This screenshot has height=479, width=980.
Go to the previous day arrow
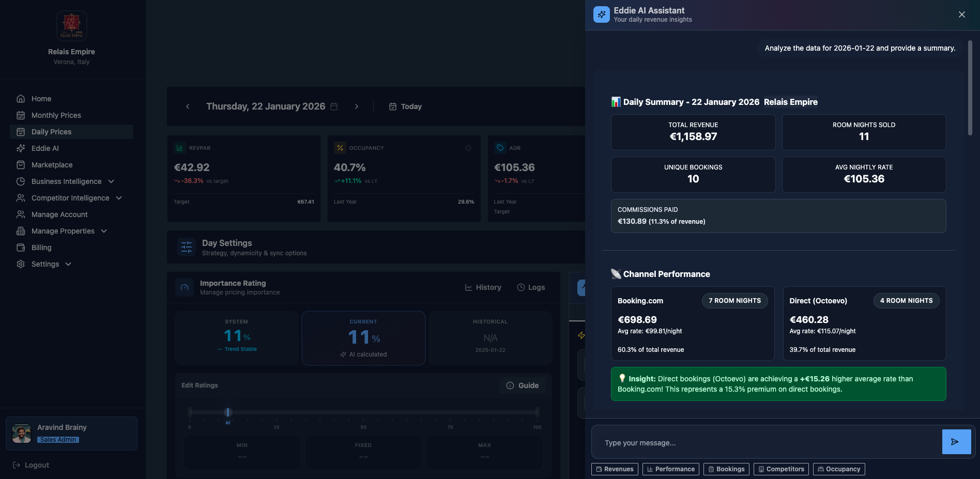tap(188, 106)
